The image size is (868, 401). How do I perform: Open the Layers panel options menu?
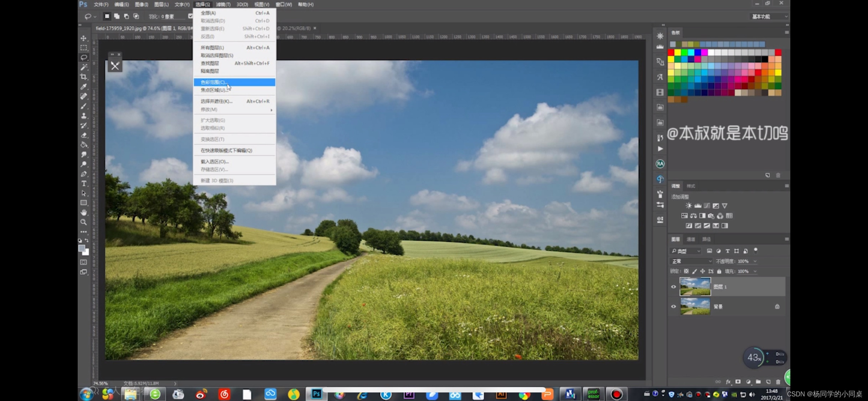(786, 239)
